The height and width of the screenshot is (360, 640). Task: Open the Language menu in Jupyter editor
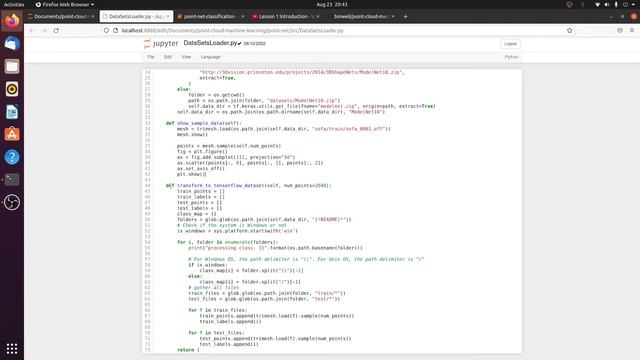click(x=210, y=57)
